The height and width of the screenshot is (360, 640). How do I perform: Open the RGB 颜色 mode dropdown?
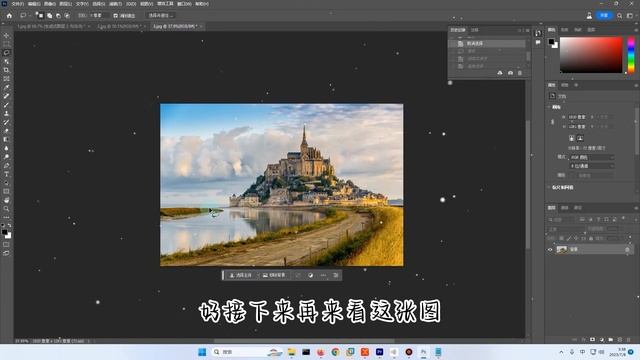point(592,157)
